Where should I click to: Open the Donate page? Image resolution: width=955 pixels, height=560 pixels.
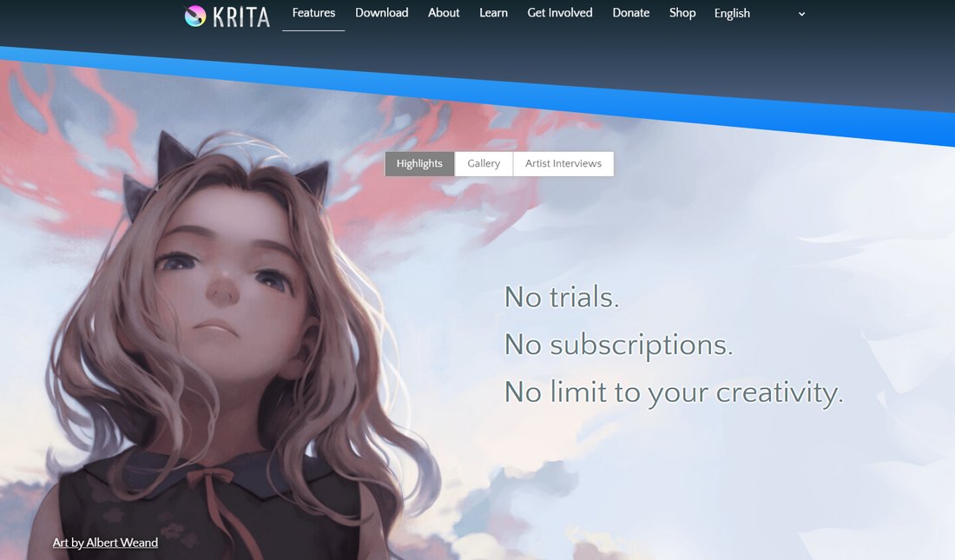pos(631,13)
